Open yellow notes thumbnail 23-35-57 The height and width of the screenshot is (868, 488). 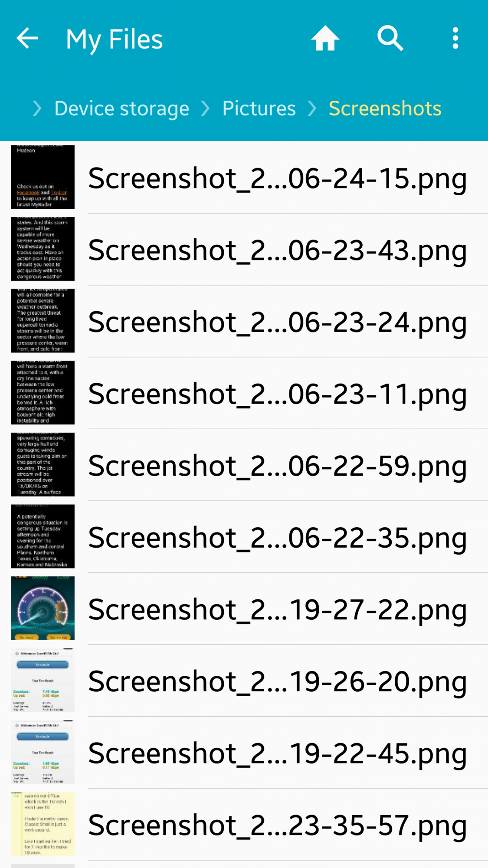click(x=43, y=824)
